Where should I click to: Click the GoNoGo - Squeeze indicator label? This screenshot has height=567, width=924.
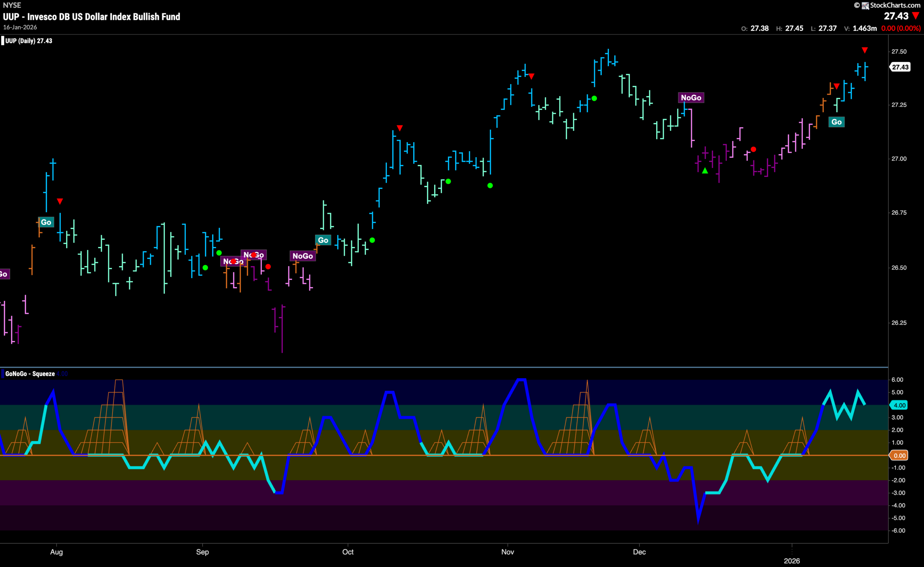coord(30,374)
